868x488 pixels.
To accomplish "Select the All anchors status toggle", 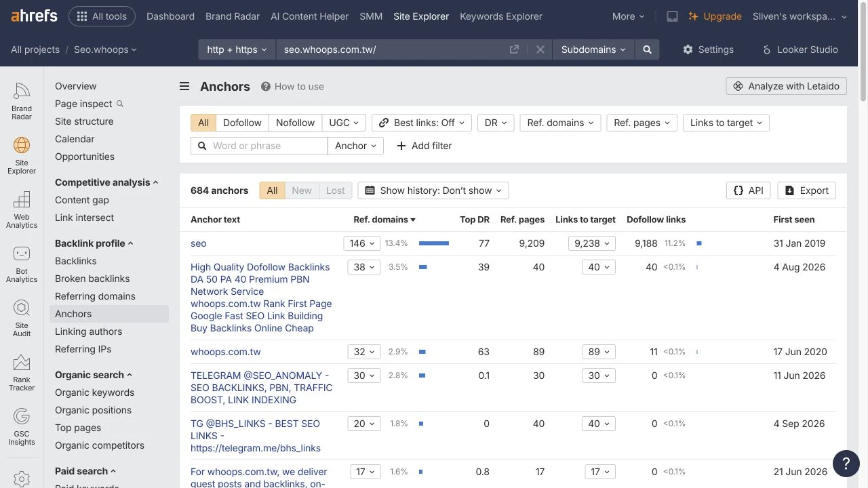I will pos(272,190).
